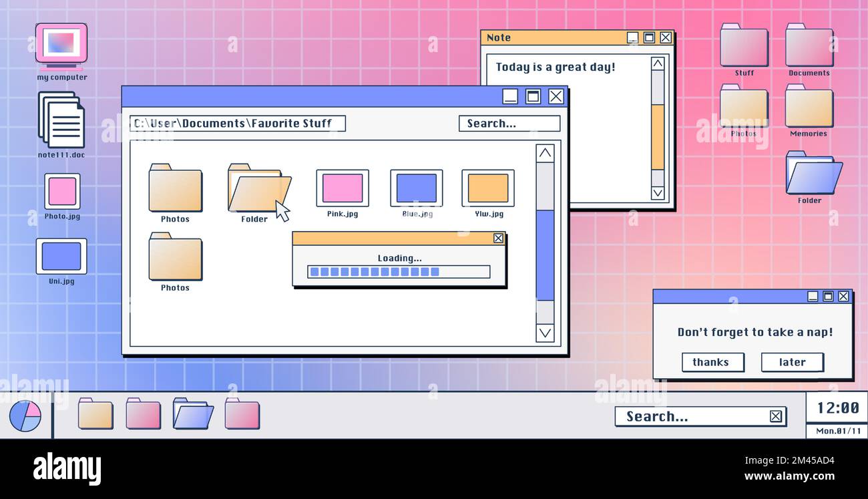Click Note window scrollbar up arrow
This screenshot has width=868, height=499.
[658, 63]
